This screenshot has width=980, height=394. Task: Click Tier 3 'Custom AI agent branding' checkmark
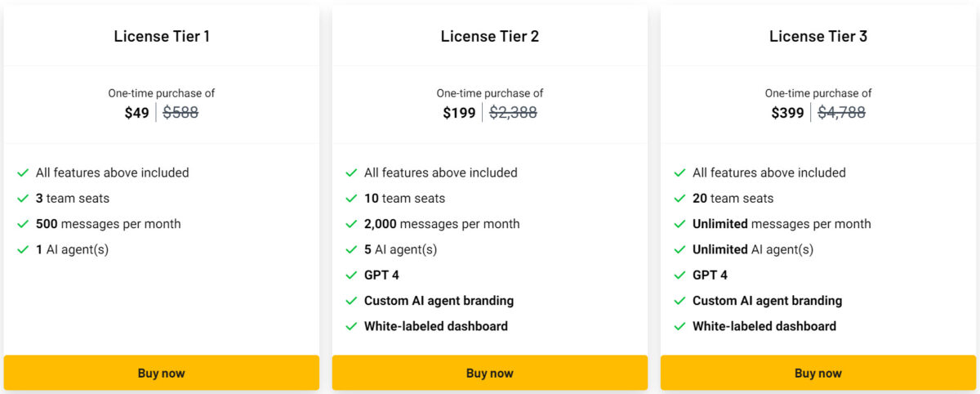click(x=679, y=301)
